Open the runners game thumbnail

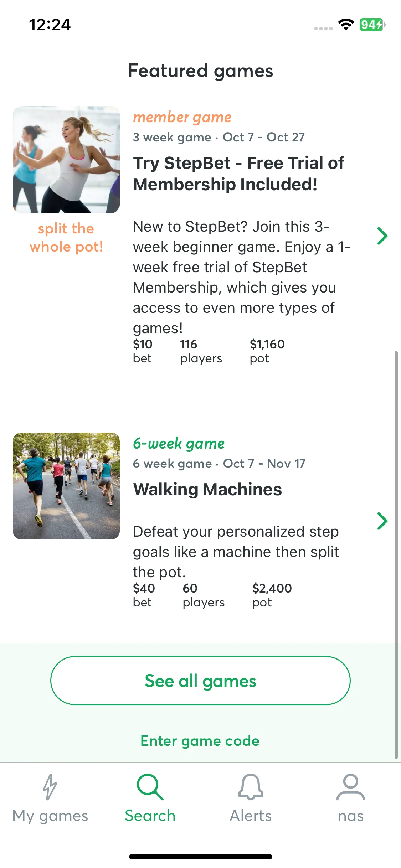pyautogui.click(x=66, y=486)
